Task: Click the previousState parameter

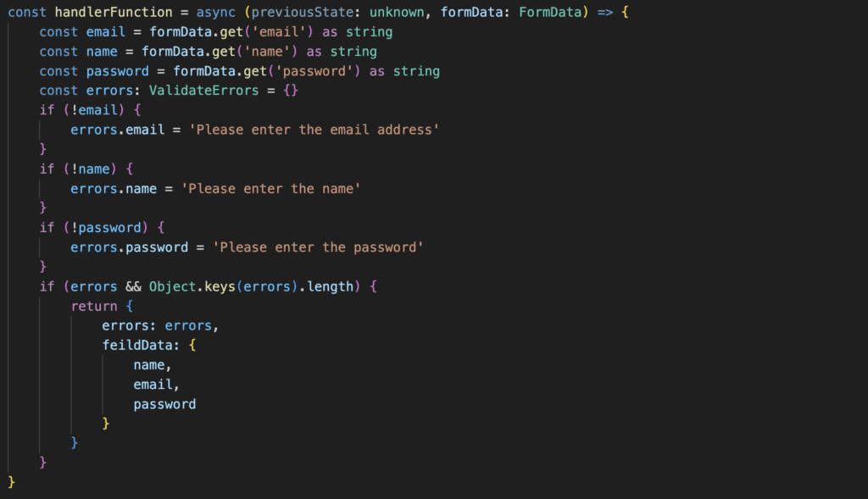Action: coord(303,12)
